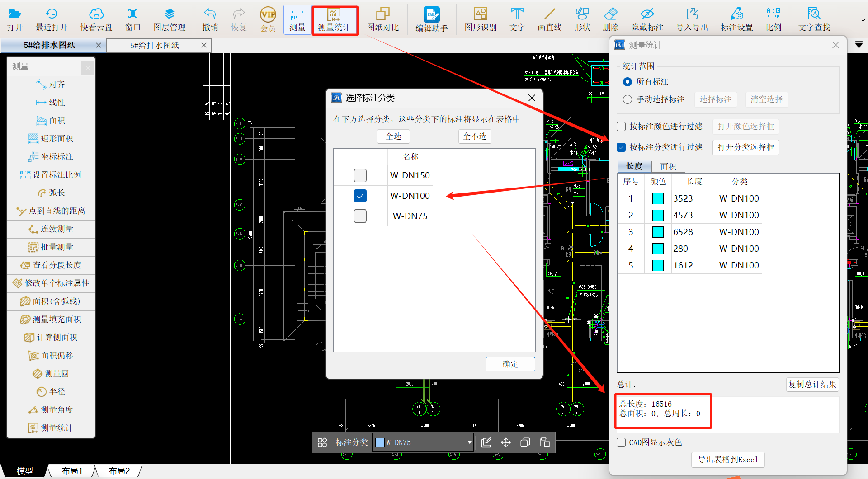Click the cyan color swatch in row 1
Viewport: 868px width, 479px height.
tap(658, 198)
